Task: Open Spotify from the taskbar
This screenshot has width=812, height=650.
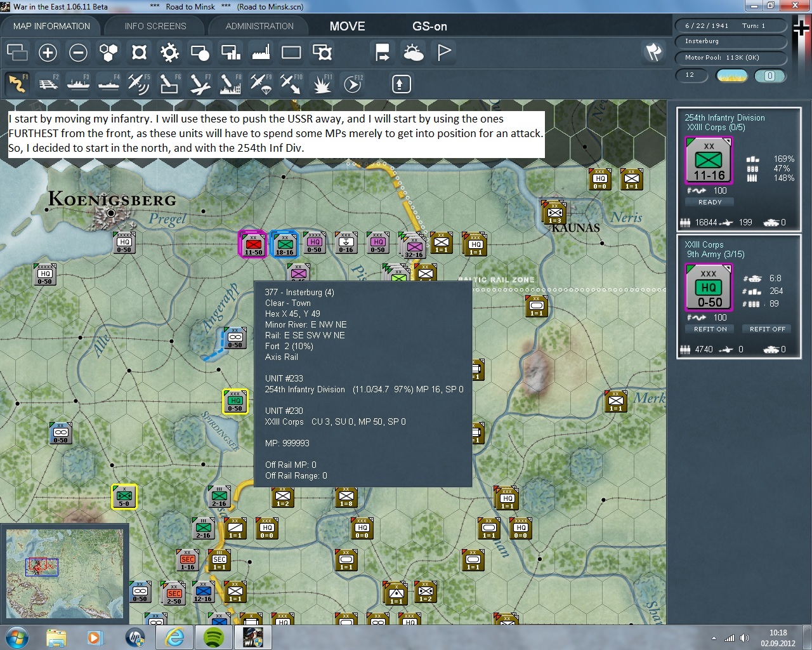Action: point(213,637)
